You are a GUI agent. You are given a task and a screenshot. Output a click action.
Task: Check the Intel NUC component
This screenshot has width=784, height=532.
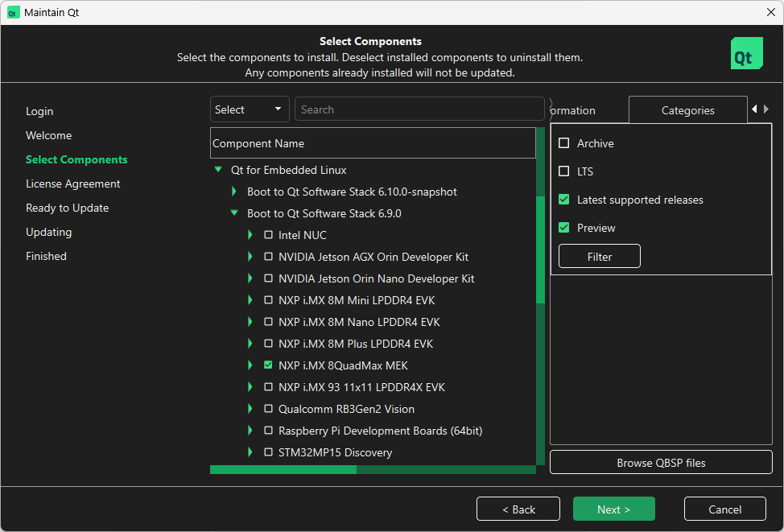(x=269, y=235)
